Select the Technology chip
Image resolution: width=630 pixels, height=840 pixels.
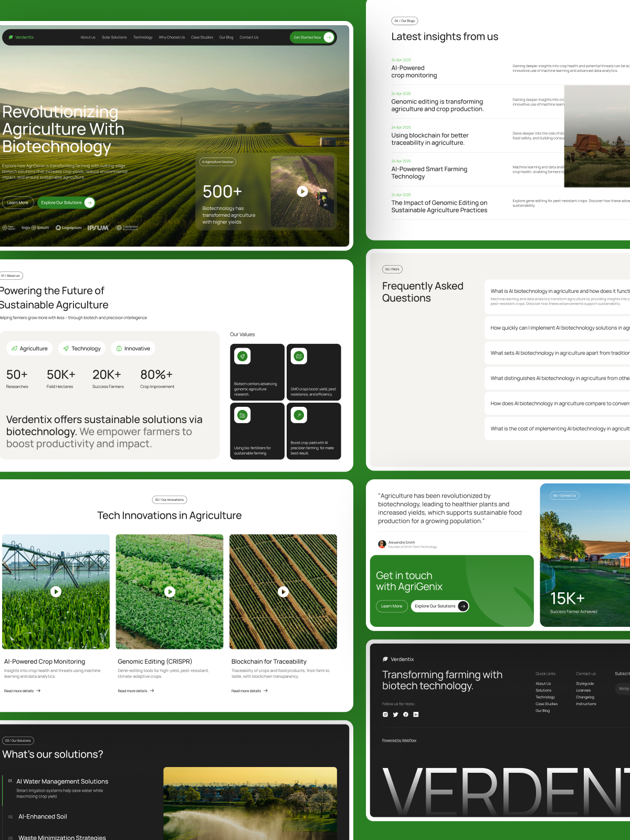(x=82, y=349)
